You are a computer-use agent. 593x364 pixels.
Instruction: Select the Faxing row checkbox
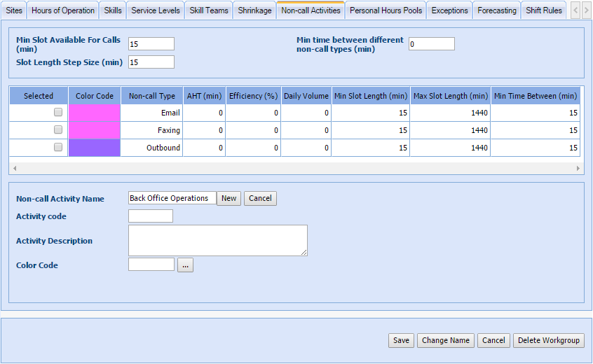(58, 129)
